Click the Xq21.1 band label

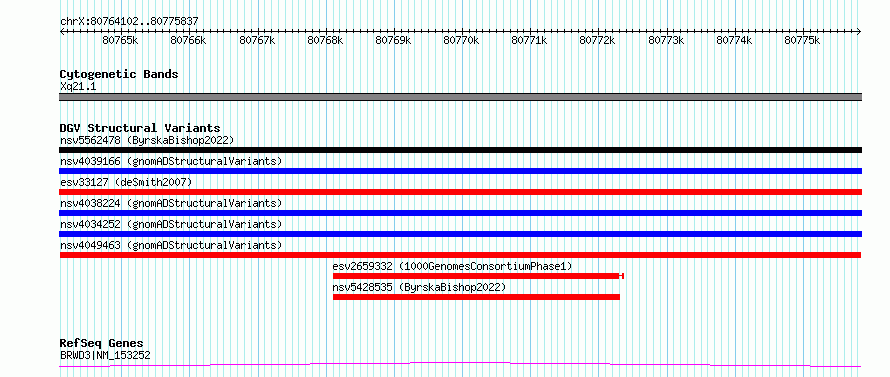pyautogui.click(x=78, y=87)
